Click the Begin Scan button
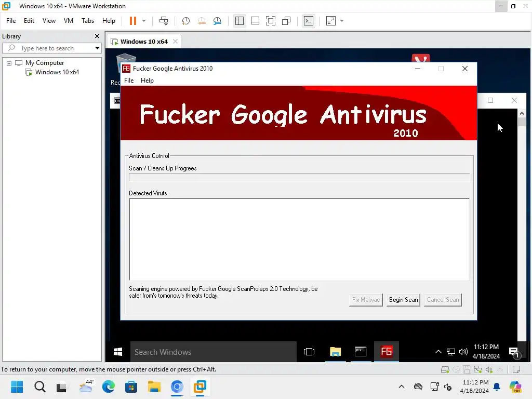The width and height of the screenshot is (532, 399). point(403,300)
